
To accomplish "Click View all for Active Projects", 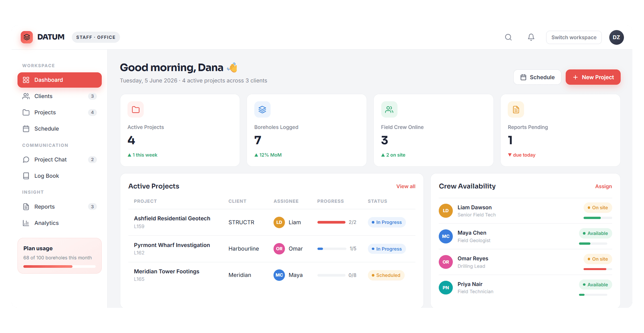I will tap(405, 186).
